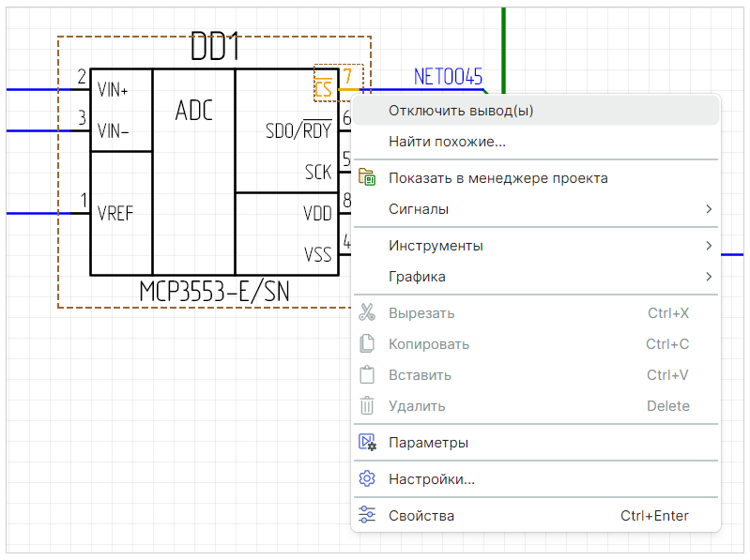Click the Ctrl+Enter shortcut text

654,516
